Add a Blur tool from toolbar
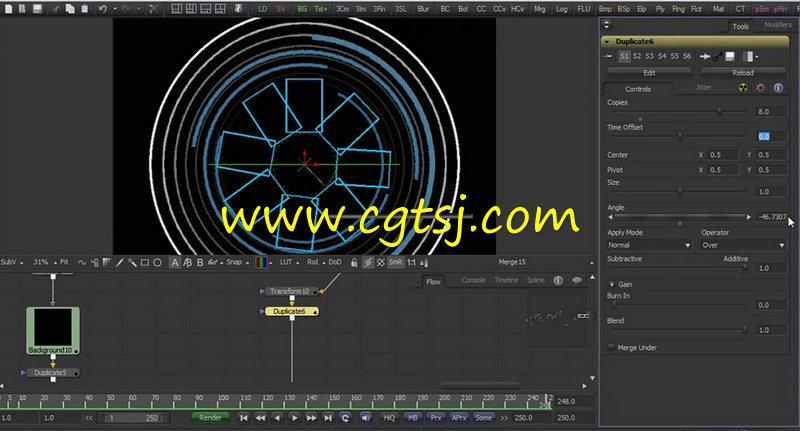This screenshot has width=800, height=431. [x=423, y=9]
